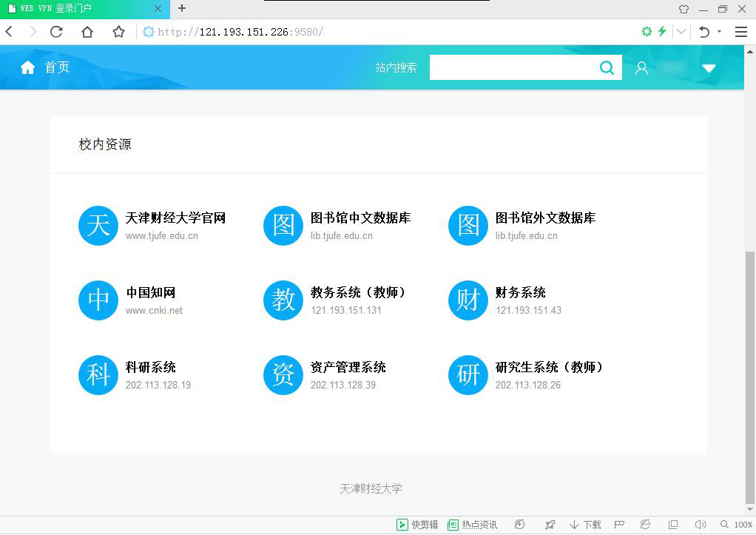The image size is (756, 535).
Task: Open the 天 circle icon for 天津财经大学官网
Action: point(98,225)
